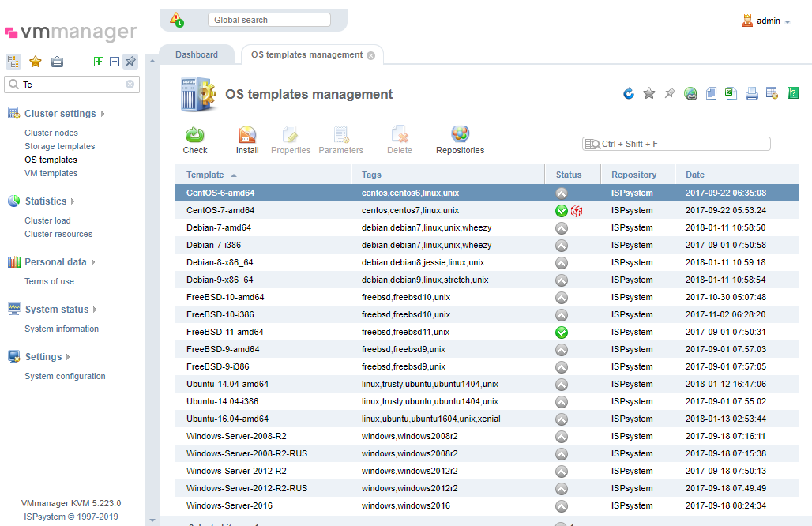Click the copy documents icon in header
Image resolution: width=812 pixels, height=526 pixels.
(x=711, y=93)
